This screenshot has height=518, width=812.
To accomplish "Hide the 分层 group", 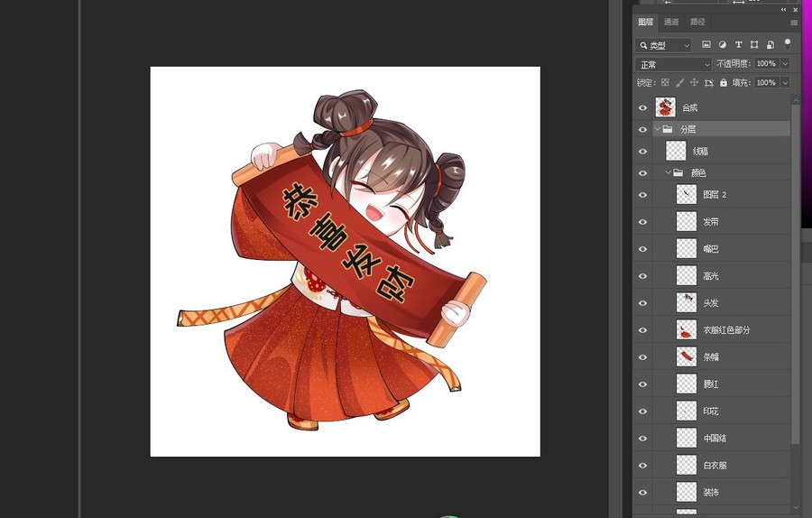I will (x=642, y=129).
